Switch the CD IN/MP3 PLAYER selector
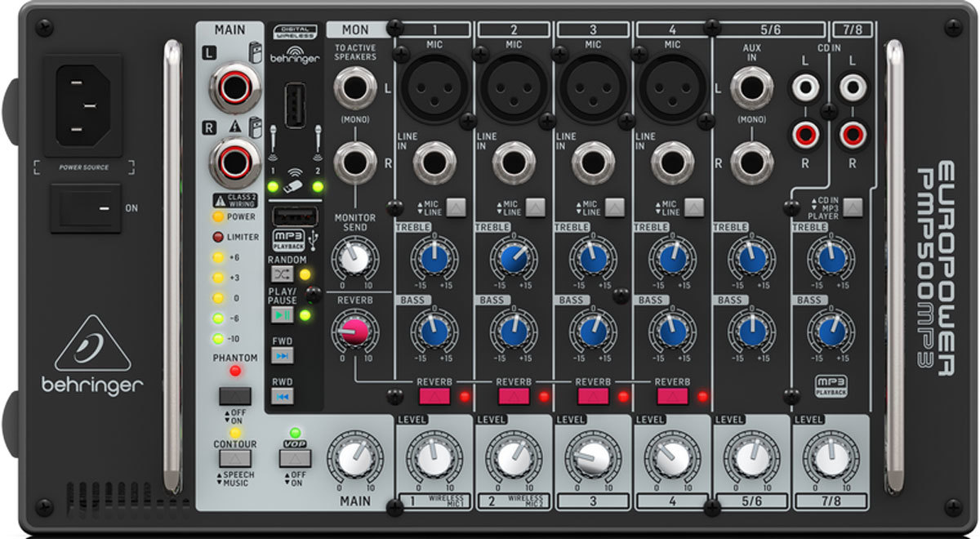The image size is (980, 539). pos(853,206)
